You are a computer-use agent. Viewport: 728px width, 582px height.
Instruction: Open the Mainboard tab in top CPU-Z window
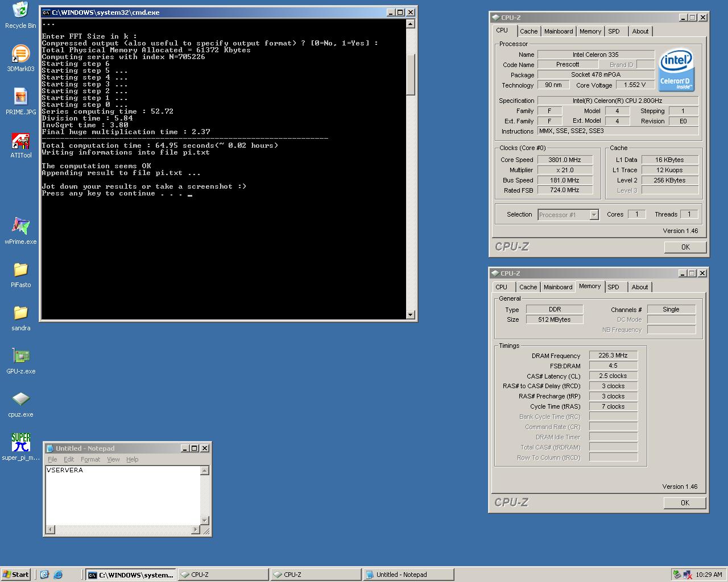(559, 31)
